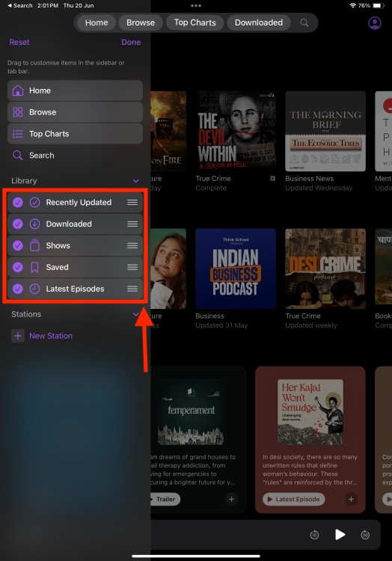Select the Search row in sidebar
The height and width of the screenshot is (561, 392).
point(75,156)
